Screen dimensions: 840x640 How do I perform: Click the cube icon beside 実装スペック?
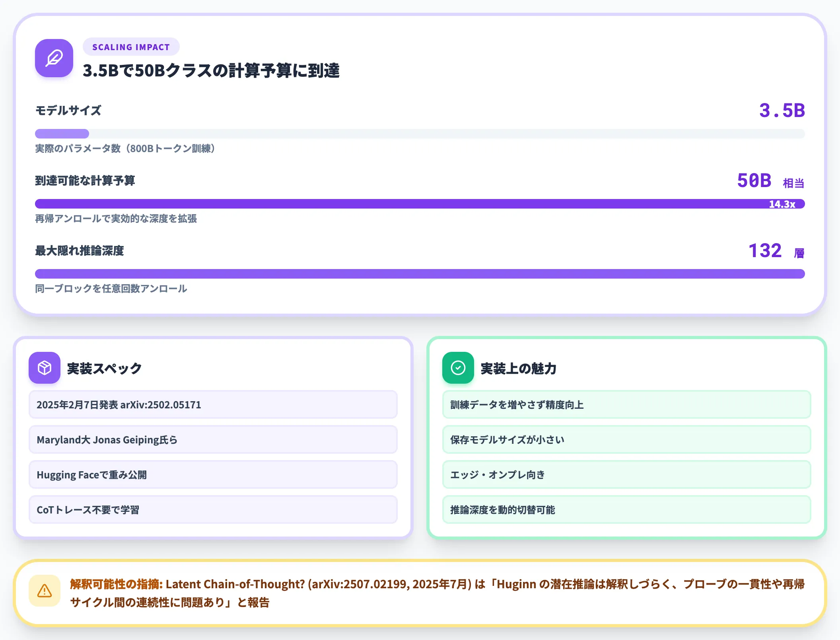45,368
